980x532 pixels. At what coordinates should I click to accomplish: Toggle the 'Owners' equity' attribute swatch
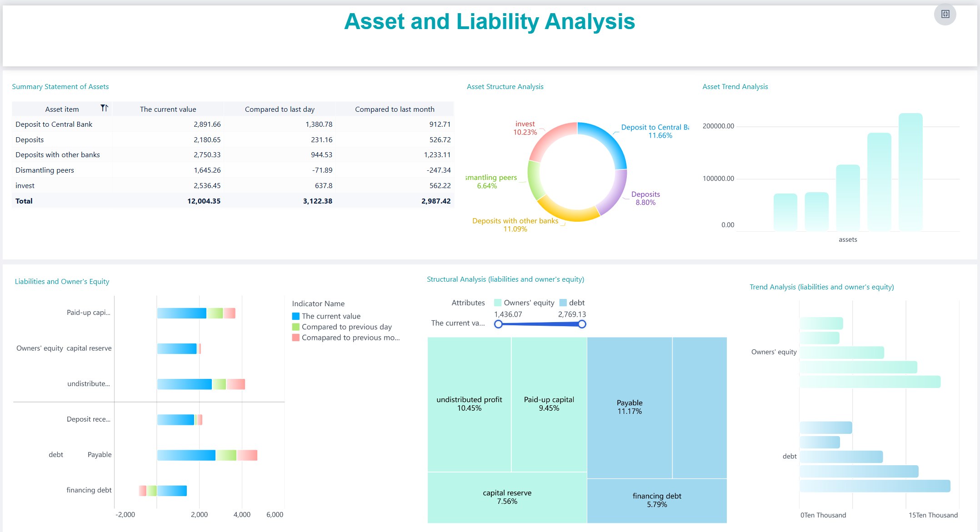pos(498,303)
